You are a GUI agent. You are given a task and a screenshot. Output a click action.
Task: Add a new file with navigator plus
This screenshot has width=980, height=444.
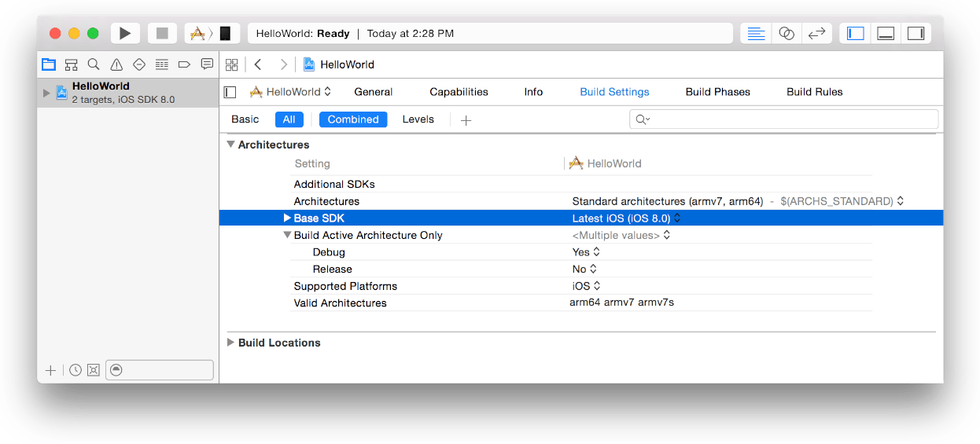[50, 370]
